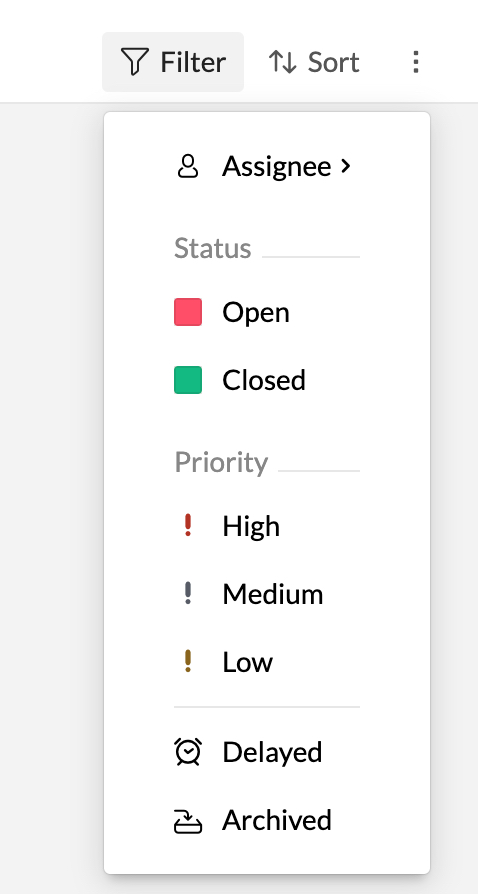Image resolution: width=478 pixels, height=894 pixels.
Task: Filter tasks by Low priority
Action: click(x=267, y=661)
